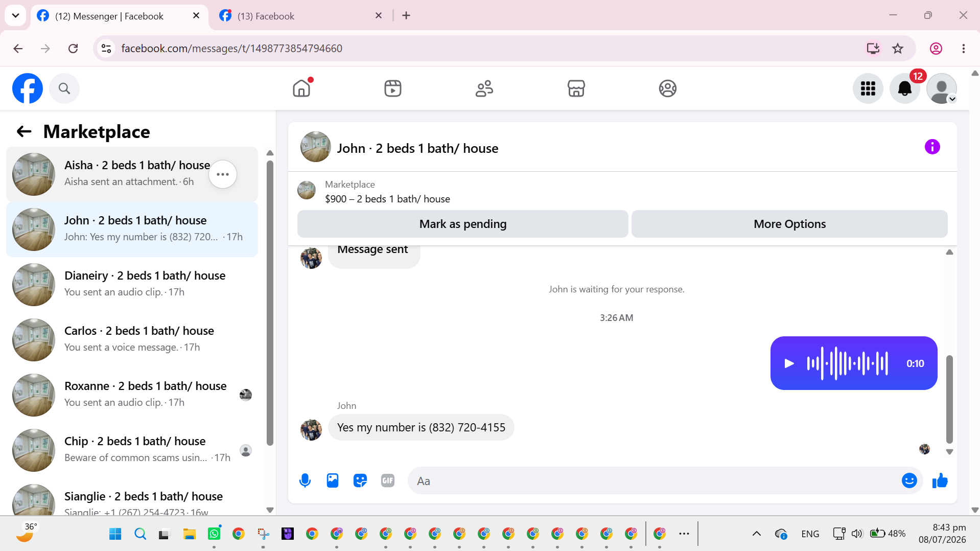Send a thumbs-up like

pos(940,480)
